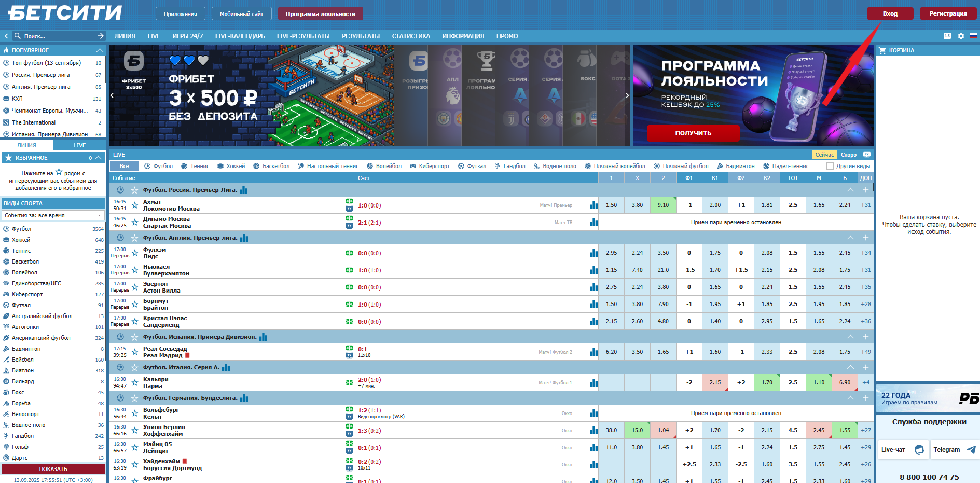Open the ИГРЫ 24/7 menu item

[x=188, y=36]
